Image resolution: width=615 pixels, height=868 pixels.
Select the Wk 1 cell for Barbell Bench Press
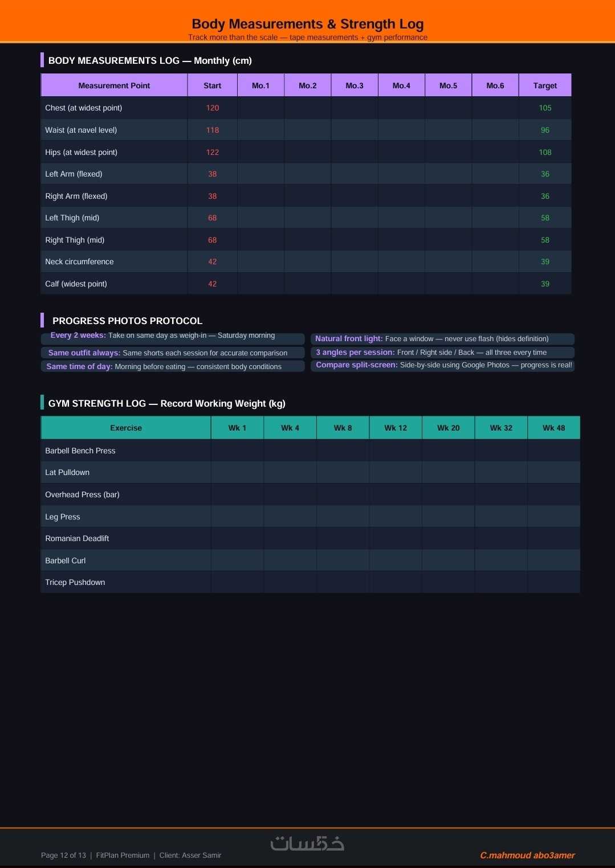pos(237,451)
